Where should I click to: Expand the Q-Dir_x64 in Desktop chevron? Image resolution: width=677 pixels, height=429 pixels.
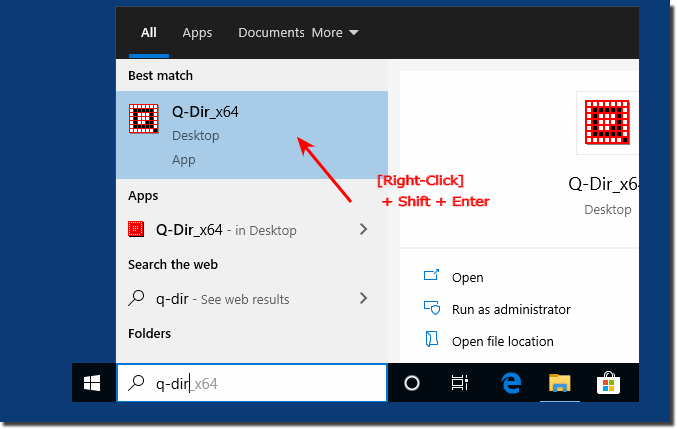364,229
